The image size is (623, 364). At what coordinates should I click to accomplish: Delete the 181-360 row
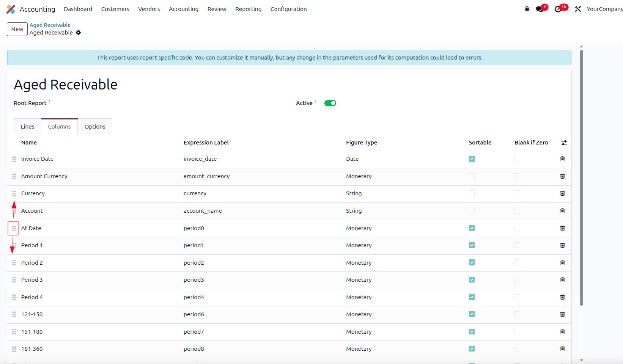562,349
